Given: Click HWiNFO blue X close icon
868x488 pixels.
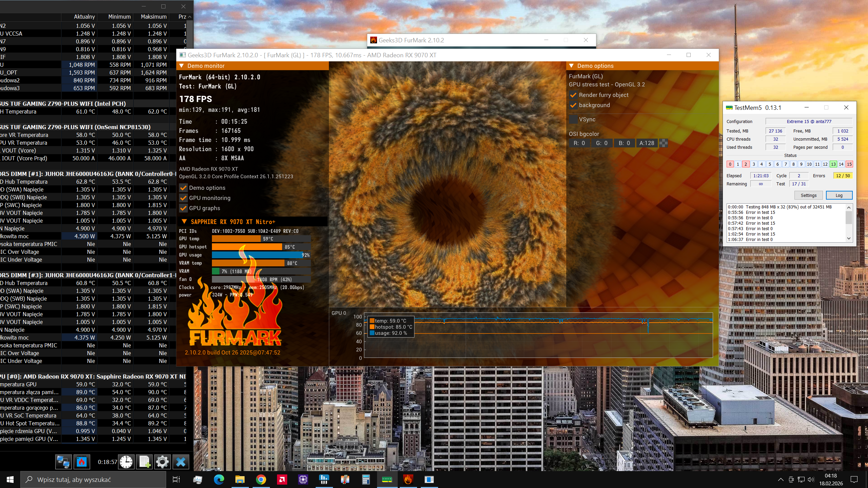Looking at the screenshot, I should [x=181, y=462].
